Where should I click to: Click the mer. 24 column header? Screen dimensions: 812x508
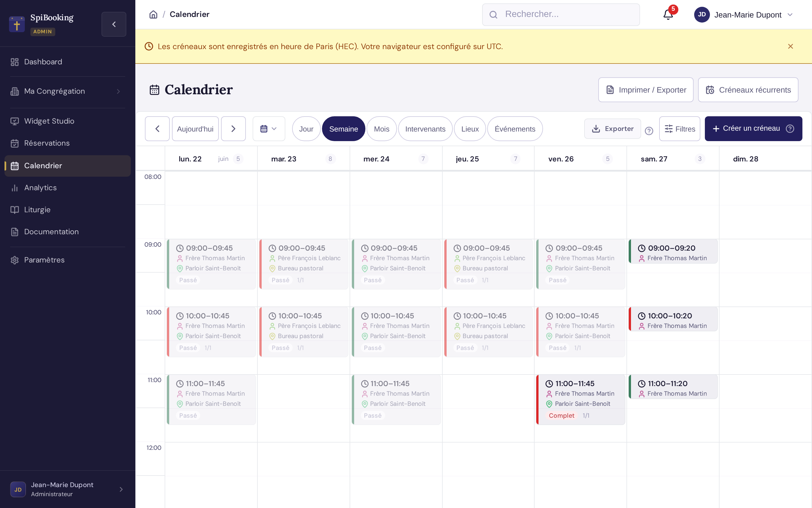coord(396,159)
